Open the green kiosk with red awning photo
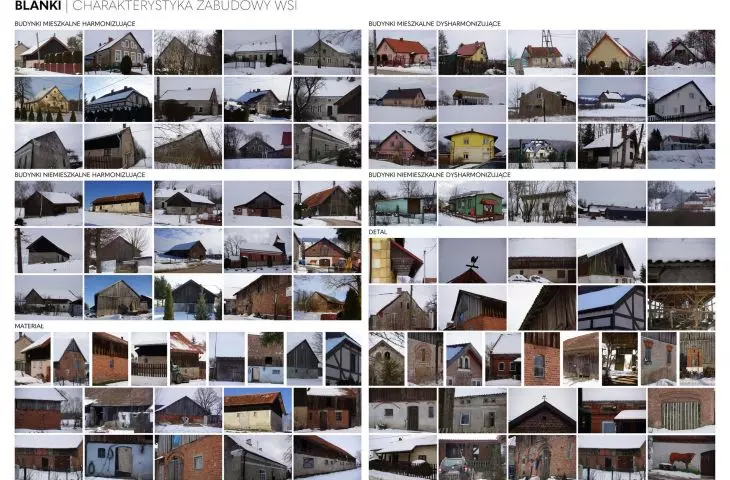The image size is (730, 480). click(472, 203)
